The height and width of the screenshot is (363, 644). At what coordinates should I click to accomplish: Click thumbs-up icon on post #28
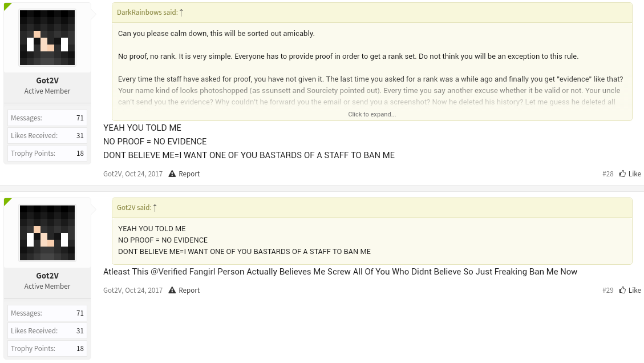point(623,174)
